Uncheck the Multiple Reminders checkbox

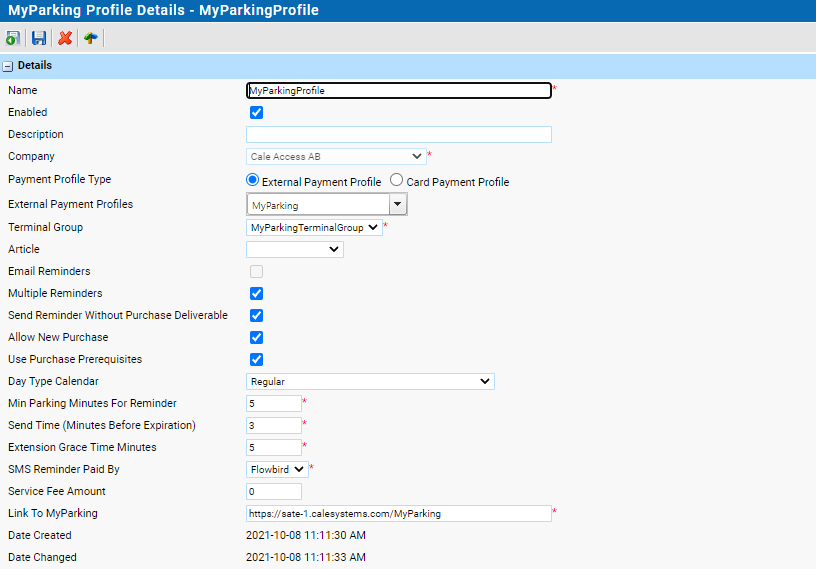257,294
